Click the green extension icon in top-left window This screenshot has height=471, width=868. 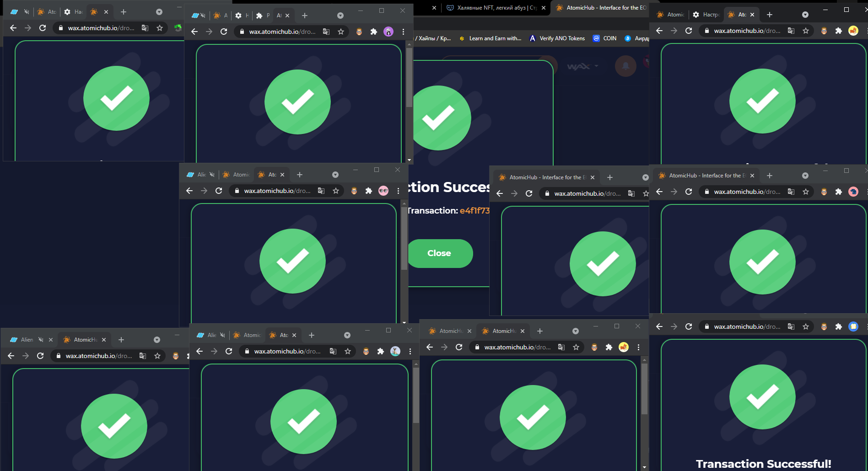pyautogui.click(x=178, y=28)
